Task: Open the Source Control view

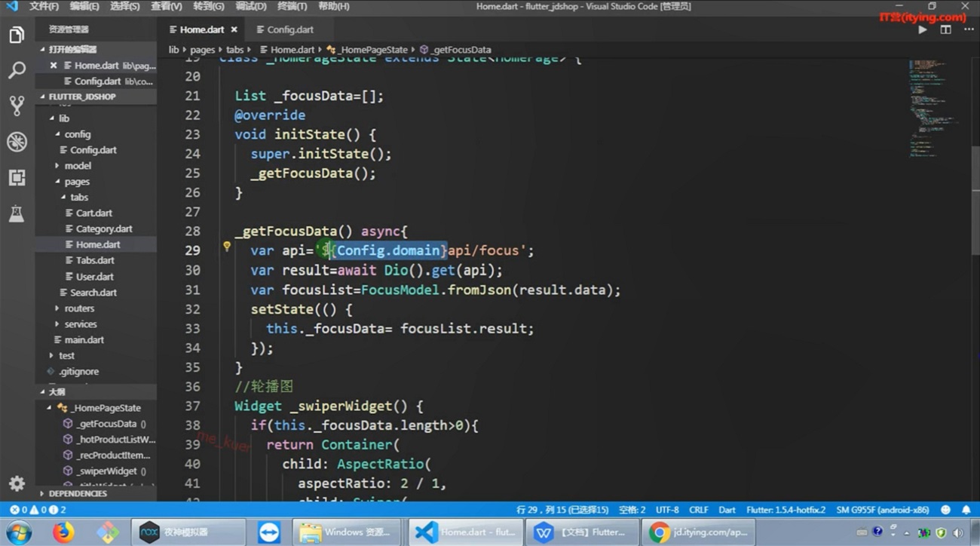Action: pyautogui.click(x=17, y=106)
